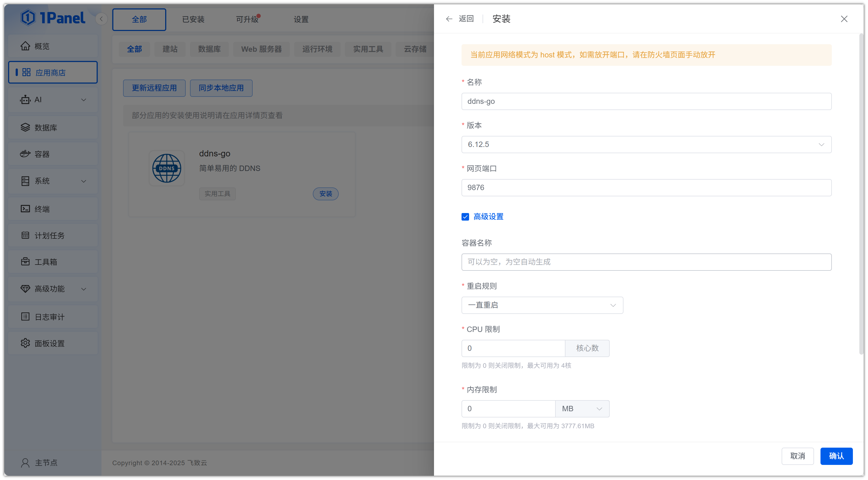This screenshot has height=480, width=868.
Task: Open the 重启规则 一直重启 dropdown
Action: (542, 305)
